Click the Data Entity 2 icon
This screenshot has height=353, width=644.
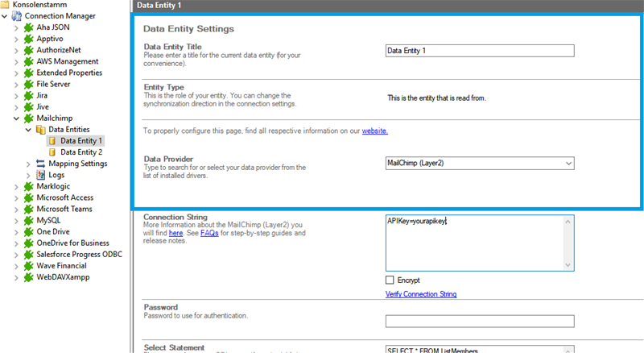tap(53, 152)
